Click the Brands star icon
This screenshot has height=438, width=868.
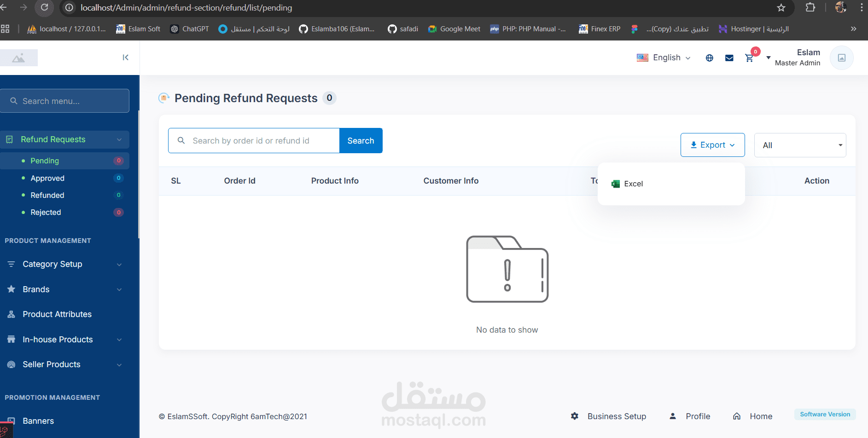click(12, 289)
